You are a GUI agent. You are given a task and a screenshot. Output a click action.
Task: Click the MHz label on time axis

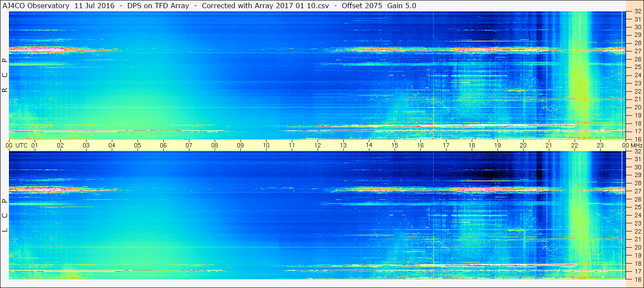(x=635, y=145)
